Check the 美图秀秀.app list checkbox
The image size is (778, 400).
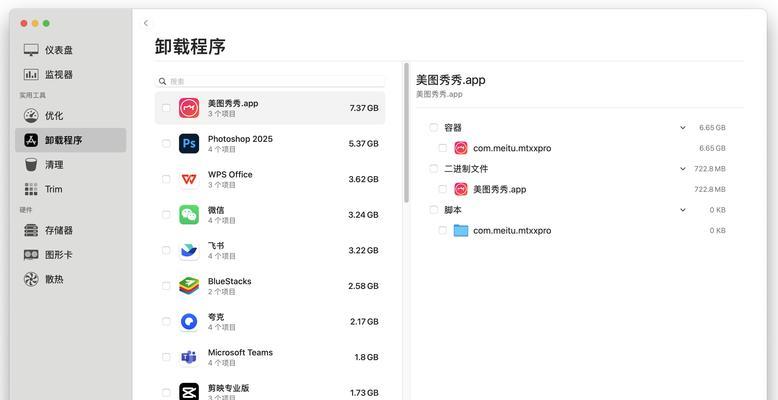coord(166,108)
